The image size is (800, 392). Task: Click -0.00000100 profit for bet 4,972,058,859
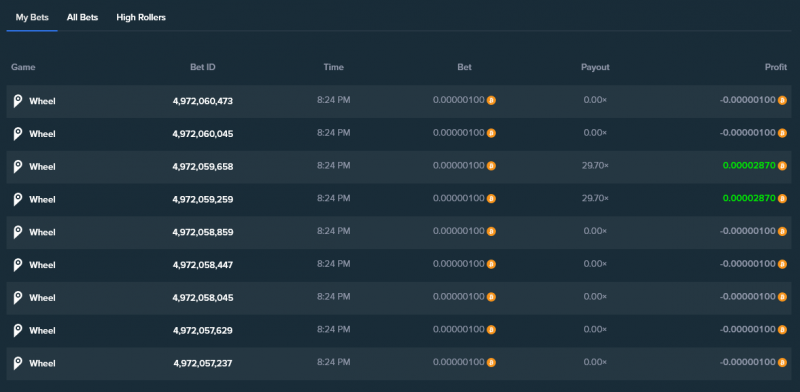click(748, 231)
